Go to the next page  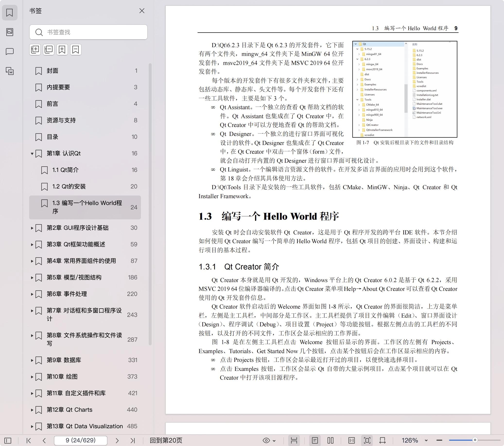(x=117, y=441)
